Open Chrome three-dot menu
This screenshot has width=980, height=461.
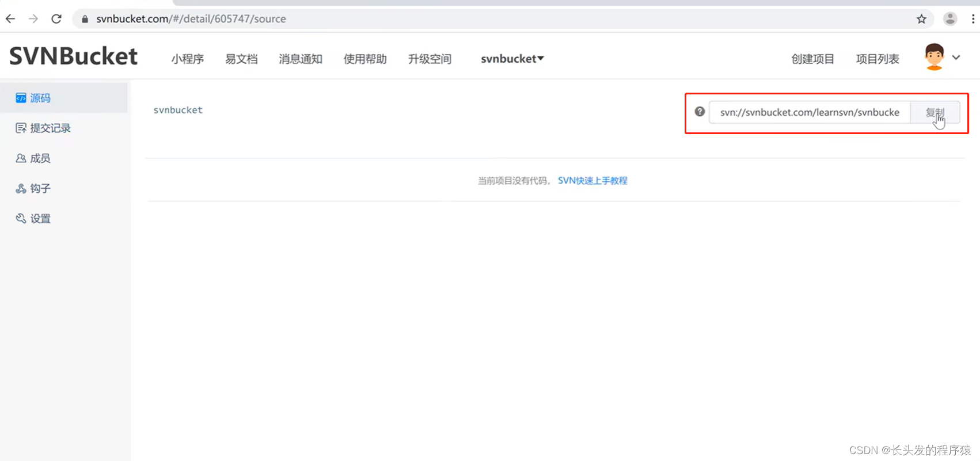coord(973,19)
